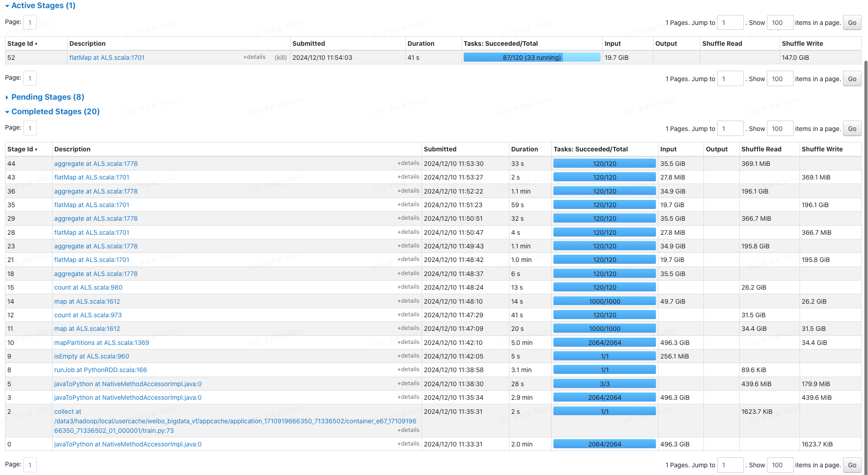The image size is (868, 475).
Task: Sort completed stages by Duration column
Action: (524, 149)
